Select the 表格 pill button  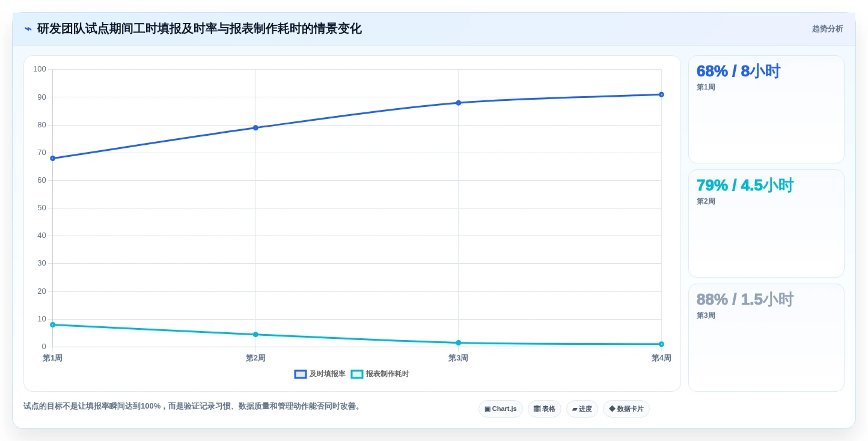click(545, 409)
